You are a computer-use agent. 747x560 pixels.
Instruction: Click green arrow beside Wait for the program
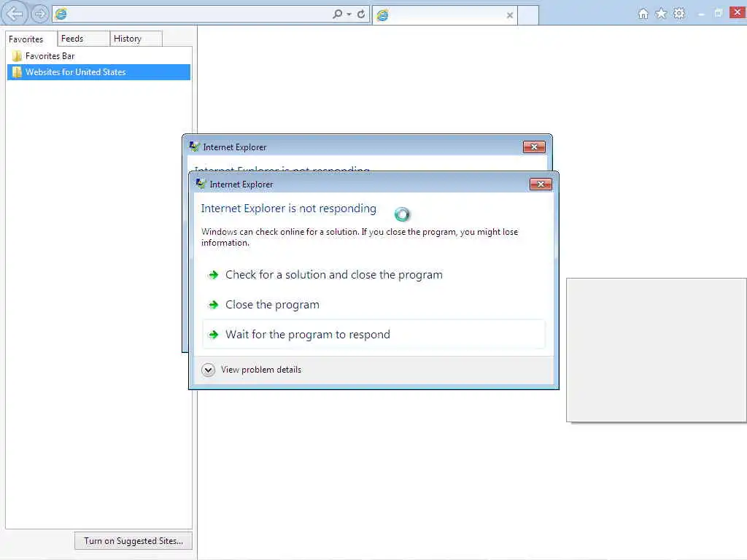[x=214, y=335]
